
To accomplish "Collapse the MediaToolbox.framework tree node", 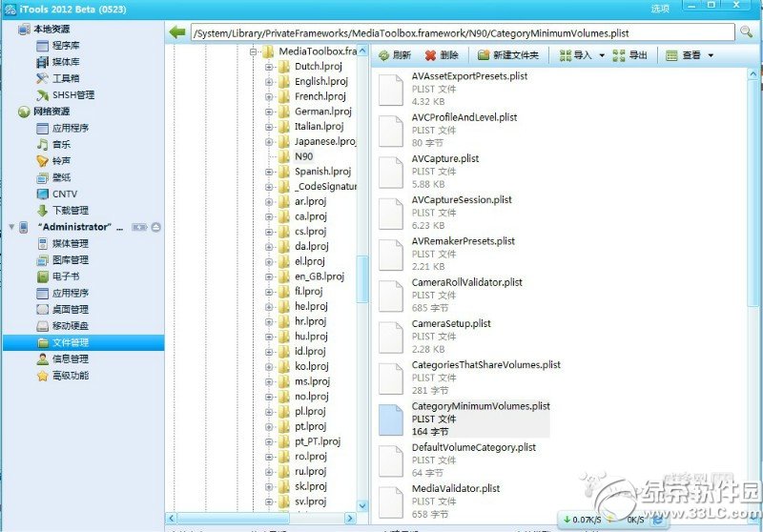I will click(255, 51).
